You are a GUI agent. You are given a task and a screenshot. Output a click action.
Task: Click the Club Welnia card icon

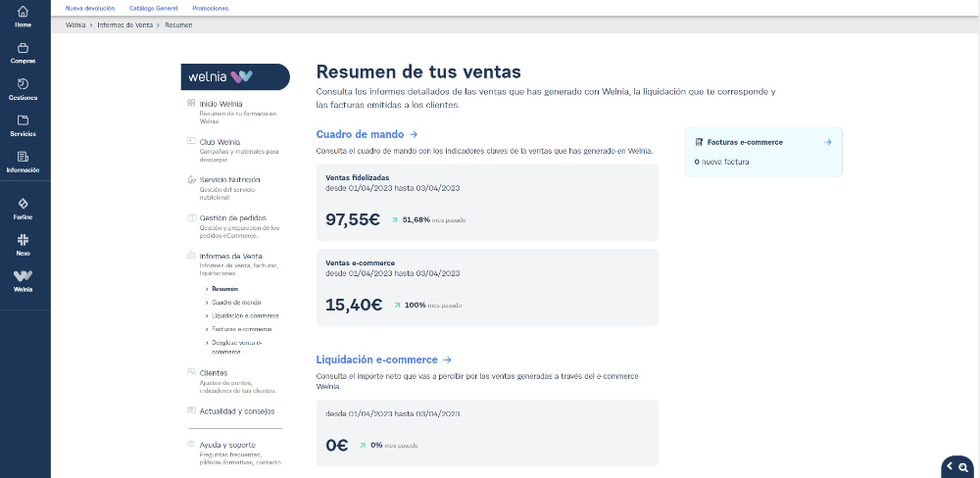[191, 141]
